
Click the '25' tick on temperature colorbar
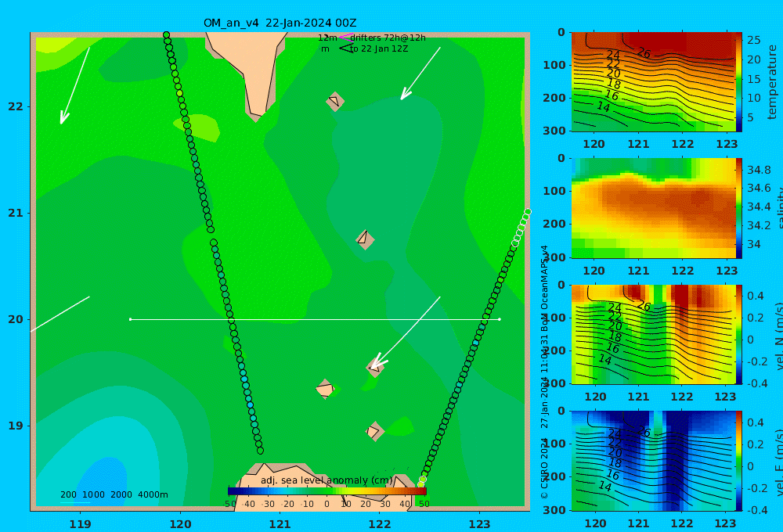753,39
